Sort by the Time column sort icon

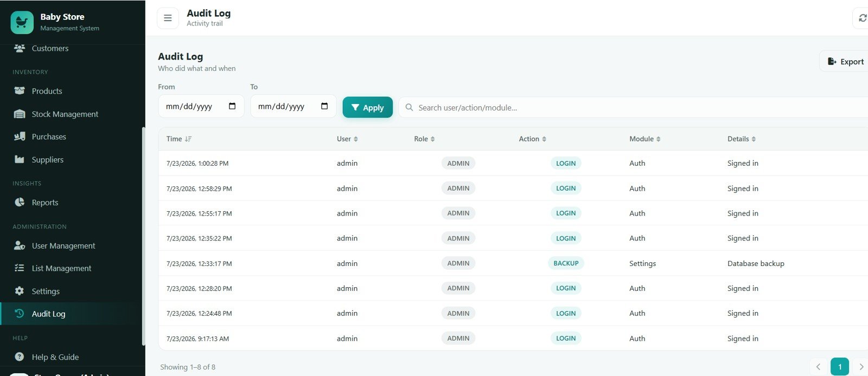(x=188, y=139)
